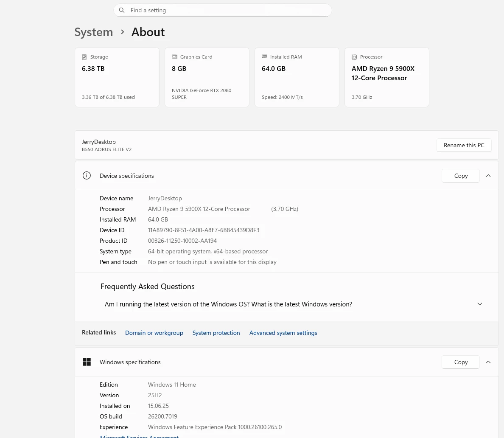Open the System protection link

216,333
